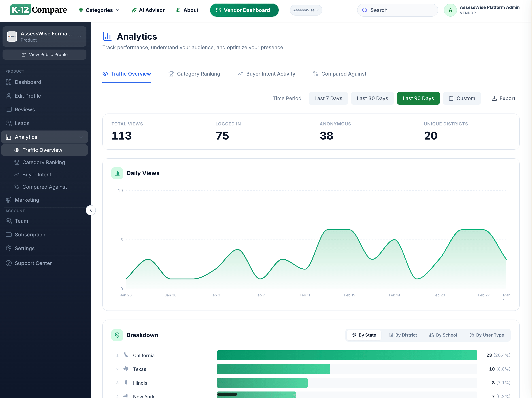Expand the Categories dropdown
532x398 pixels.
coord(99,10)
